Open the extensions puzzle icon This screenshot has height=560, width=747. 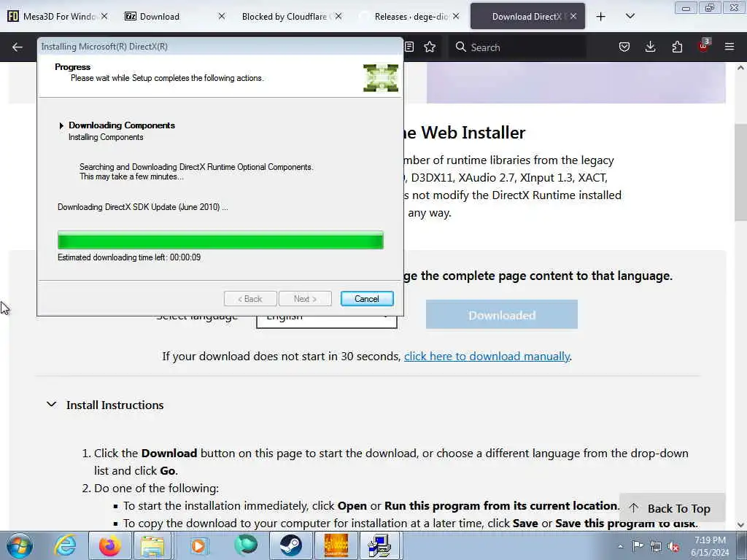point(677,47)
